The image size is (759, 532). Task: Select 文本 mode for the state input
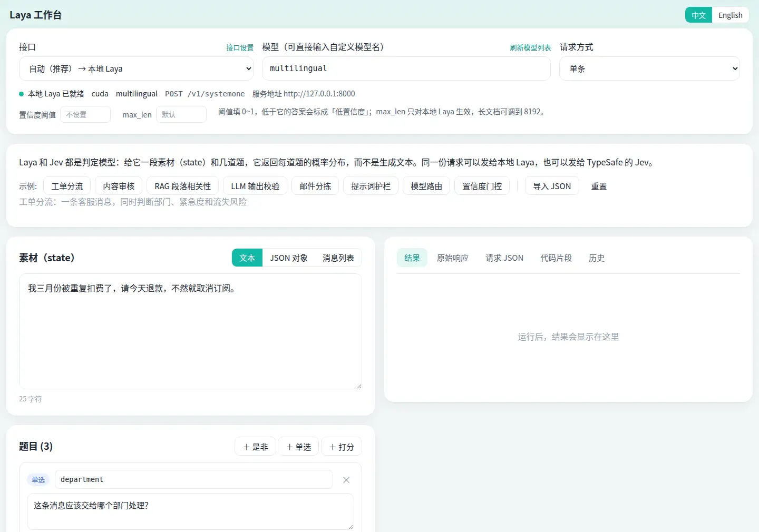click(247, 258)
